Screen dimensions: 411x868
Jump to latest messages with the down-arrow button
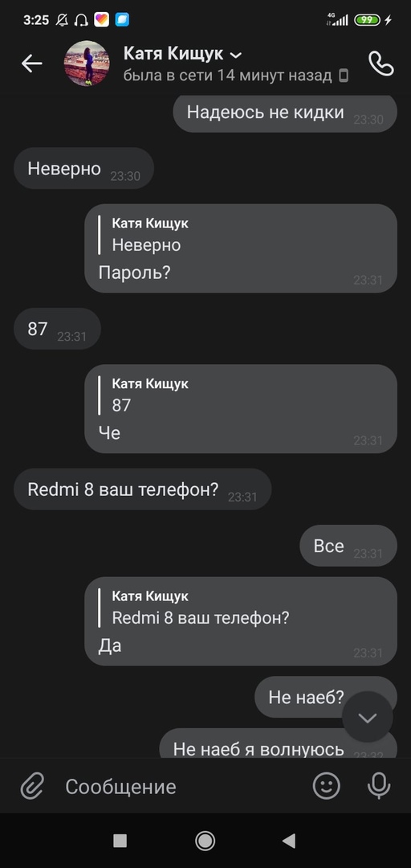pyautogui.click(x=368, y=718)
